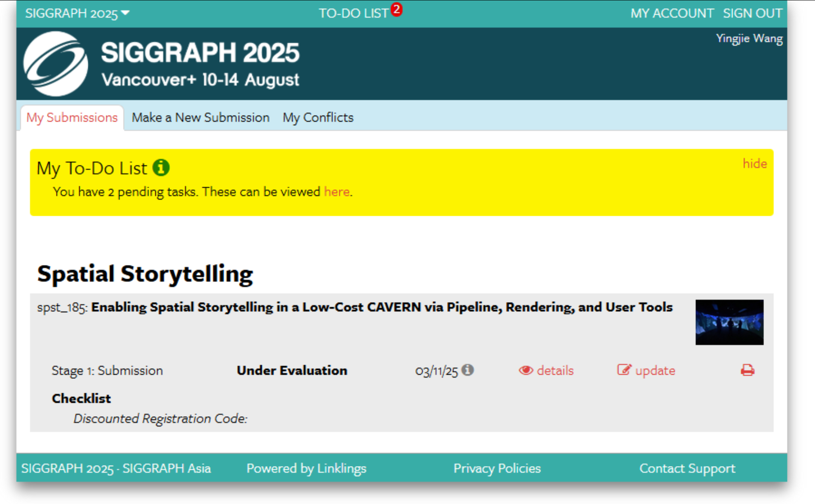The image size is (815, 504).
Task: Click the SIGGRAPH 2025 banner title
Action: (x=200, y=53)
